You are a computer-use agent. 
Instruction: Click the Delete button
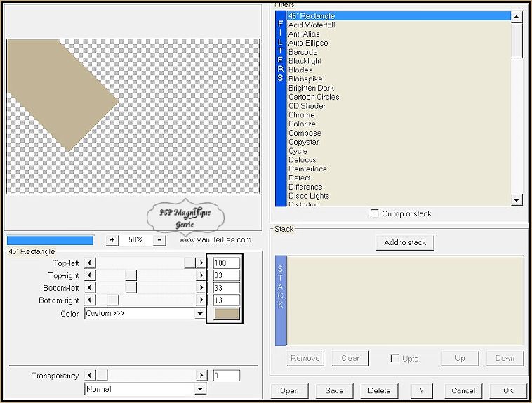379,391
